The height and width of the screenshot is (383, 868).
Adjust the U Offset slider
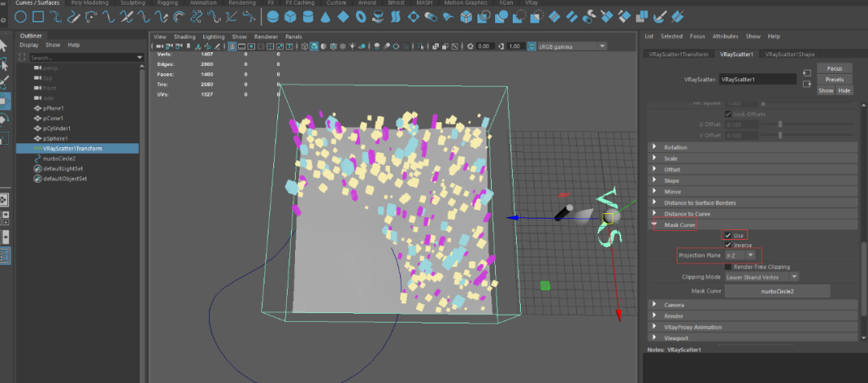tap(780, 124)
